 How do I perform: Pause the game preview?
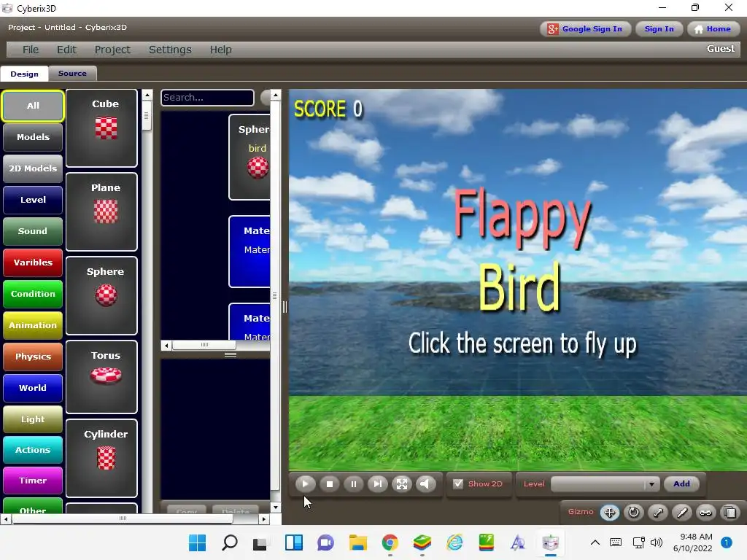(x=354, y=484)
